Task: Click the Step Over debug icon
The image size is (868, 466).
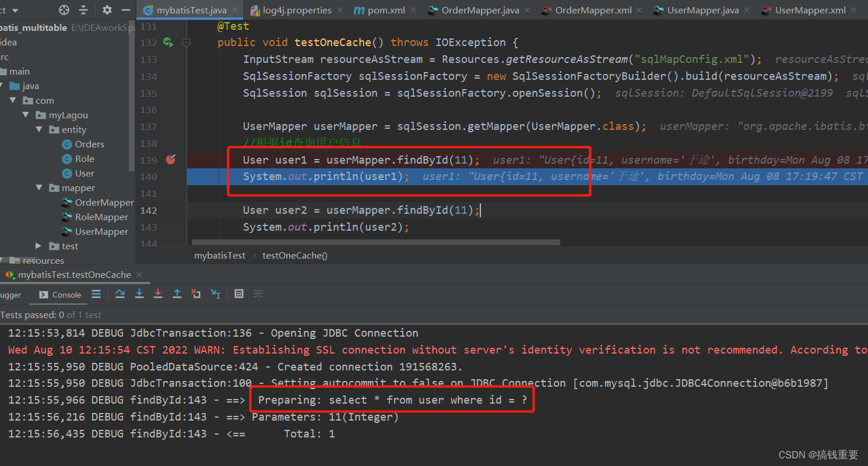Action: [x=120, y=294]
